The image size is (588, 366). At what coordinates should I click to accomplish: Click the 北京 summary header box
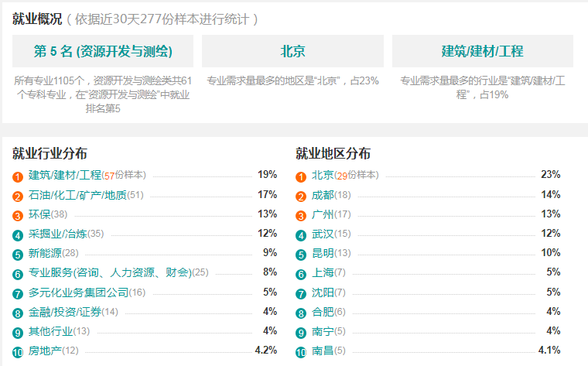click(292, 51)
